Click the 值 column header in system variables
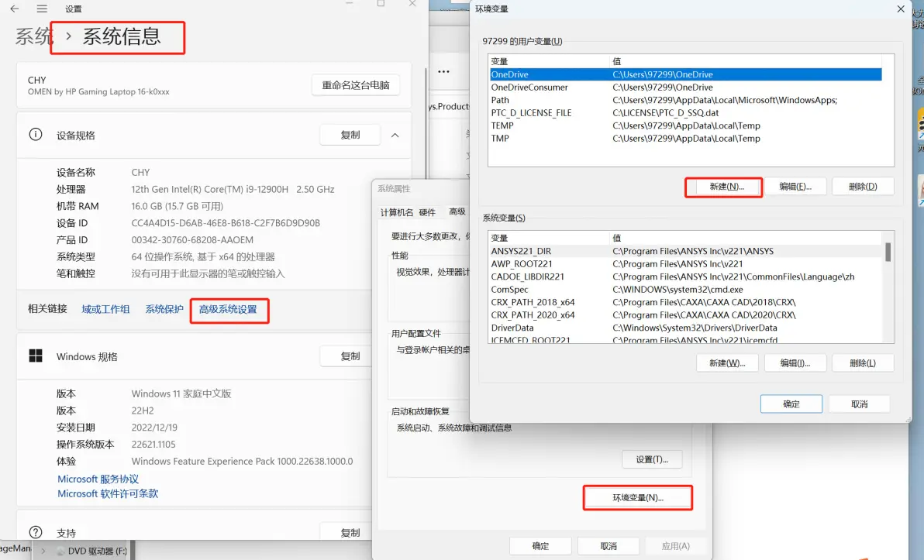The height and width of the screenshot is (560, 924). pyautogui.click(x=746, y=238)
